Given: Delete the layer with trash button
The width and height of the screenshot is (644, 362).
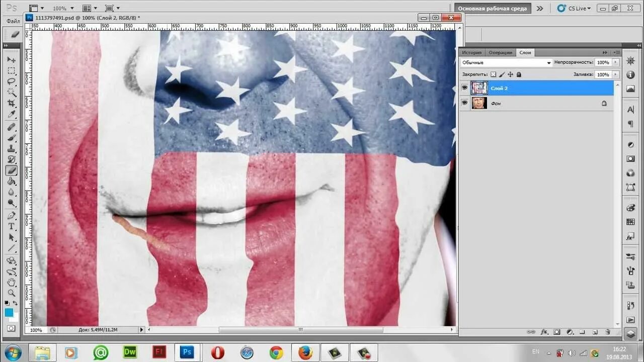Looking at the screenshot, I should pos(608,332).
